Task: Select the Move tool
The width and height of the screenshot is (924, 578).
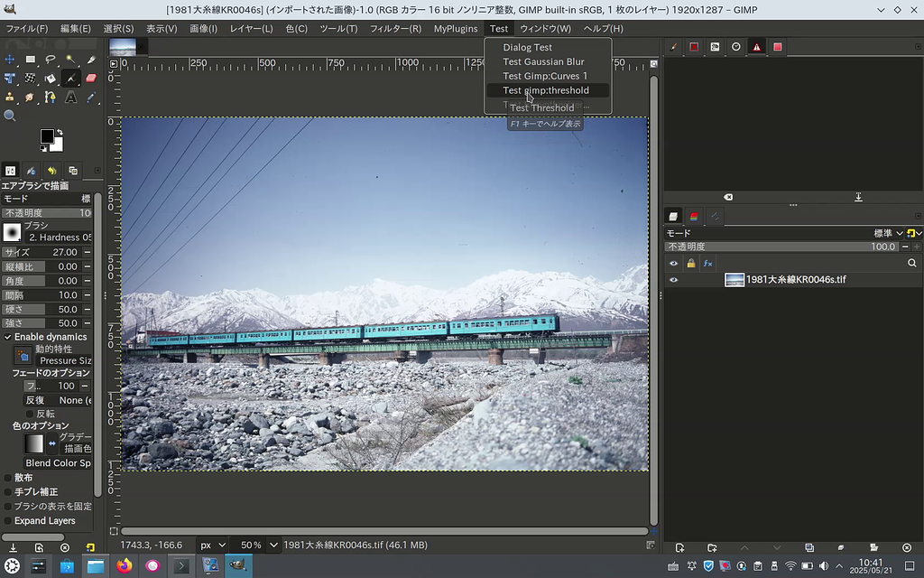Action: click(9, 60)
